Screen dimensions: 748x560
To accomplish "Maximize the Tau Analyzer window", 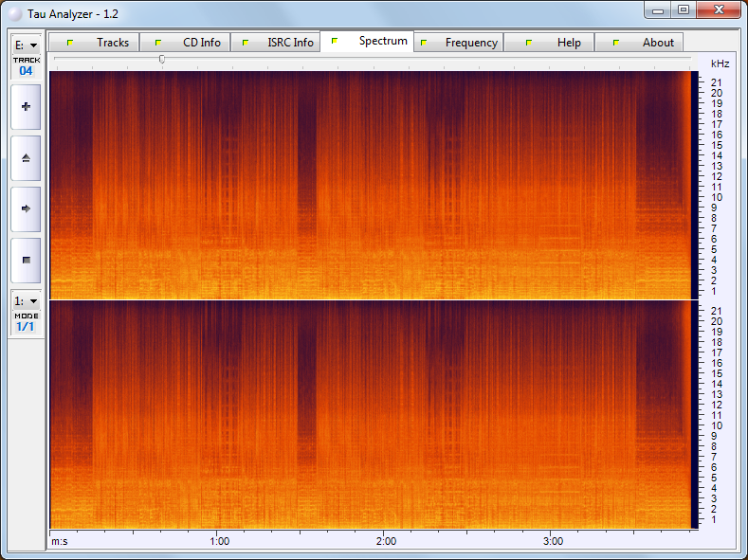I will pos(684,9).
